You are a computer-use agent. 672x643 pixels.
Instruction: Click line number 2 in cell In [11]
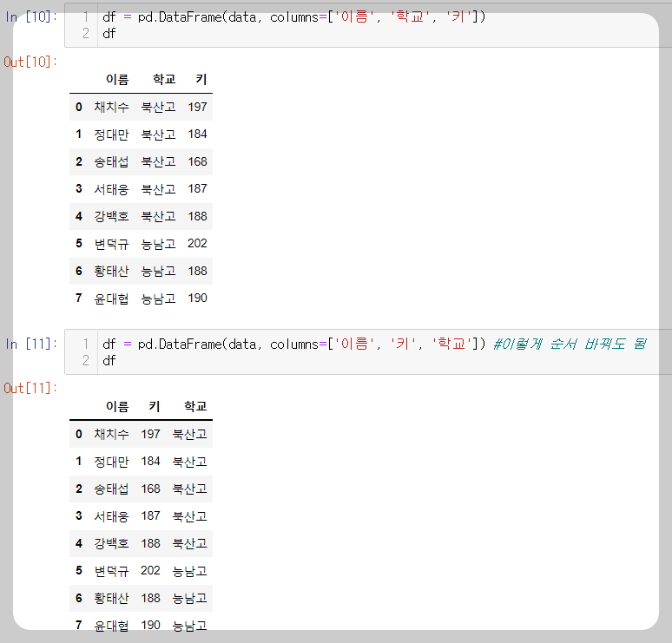[86, 360]
